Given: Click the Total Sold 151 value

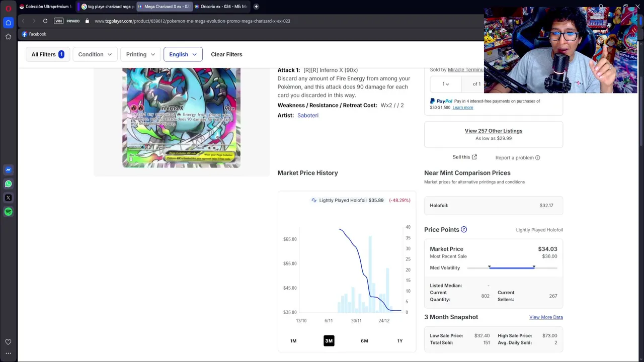Looking at the screenshot, I should pos(487,343).
